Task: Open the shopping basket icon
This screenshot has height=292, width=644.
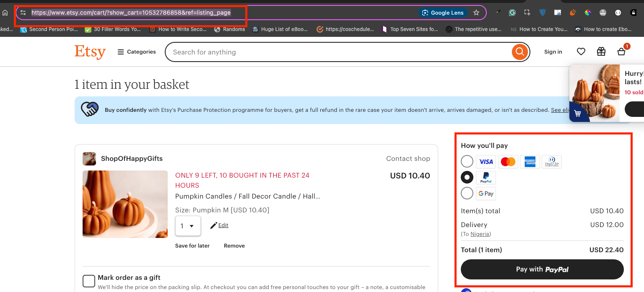Action: (621, 52)
